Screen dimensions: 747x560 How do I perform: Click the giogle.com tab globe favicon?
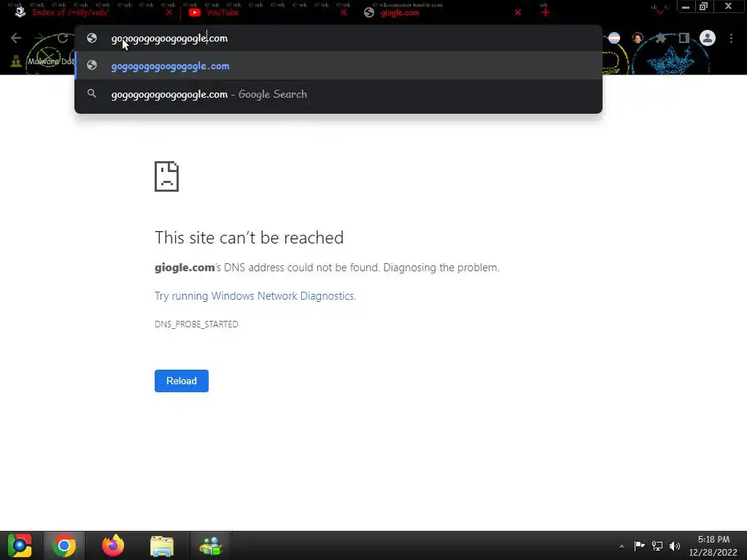click(369, 13)
